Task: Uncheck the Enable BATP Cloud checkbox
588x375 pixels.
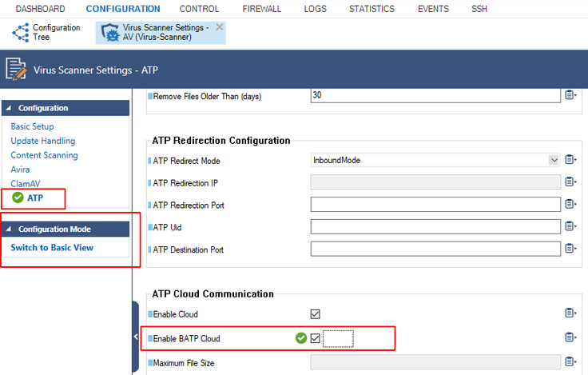Action: coord(316,338)
